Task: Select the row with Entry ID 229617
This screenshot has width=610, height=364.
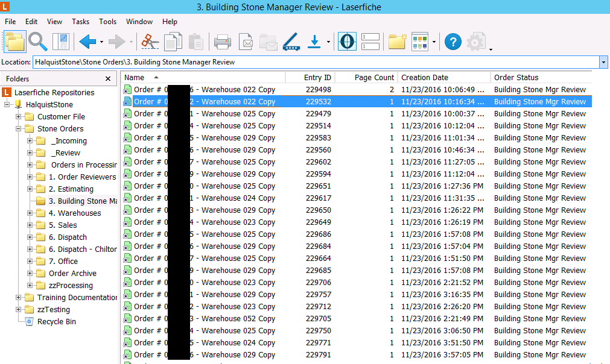Action: [x=357, y=198]
